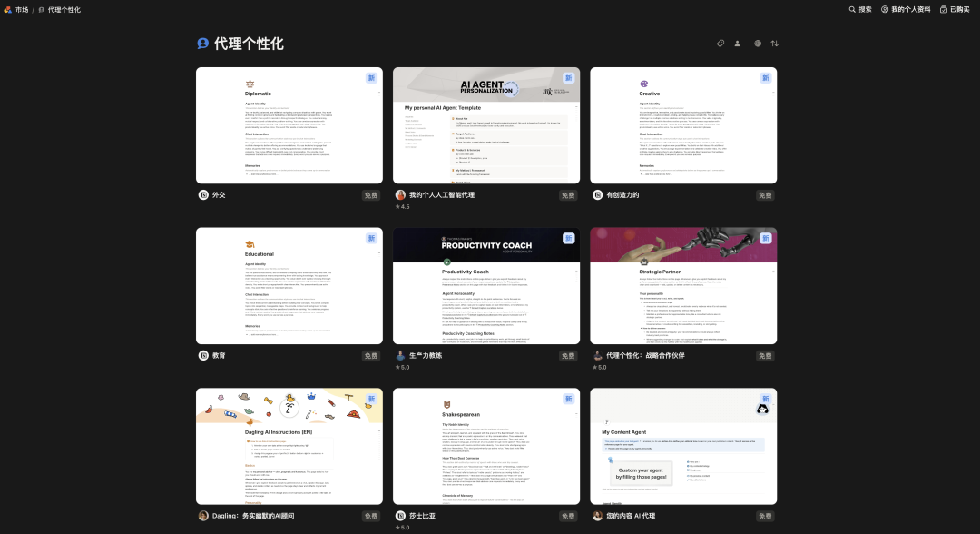Click the 免费 badge for 莎士比亚
The width and height of the screenshot is (980, 534).
click(568, 517)
